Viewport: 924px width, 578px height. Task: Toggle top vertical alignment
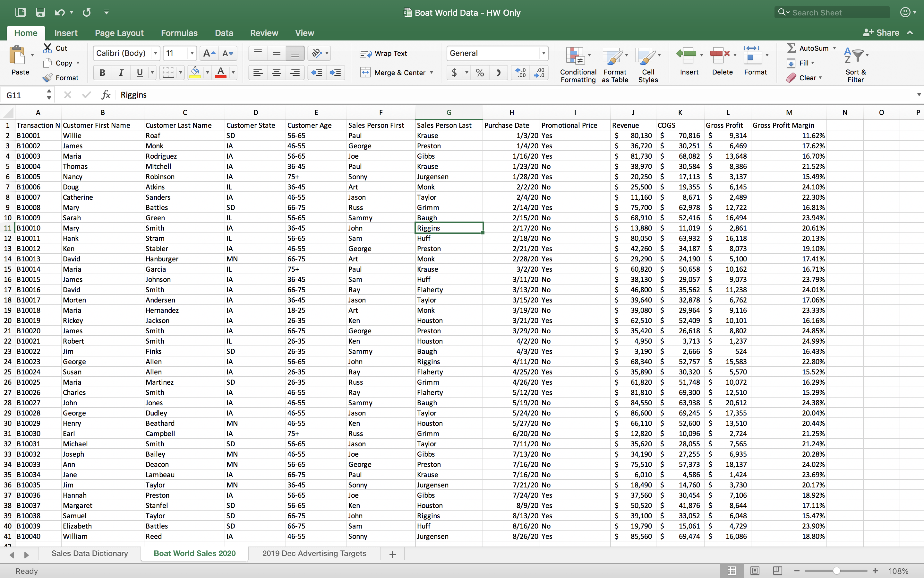point(258,53)
